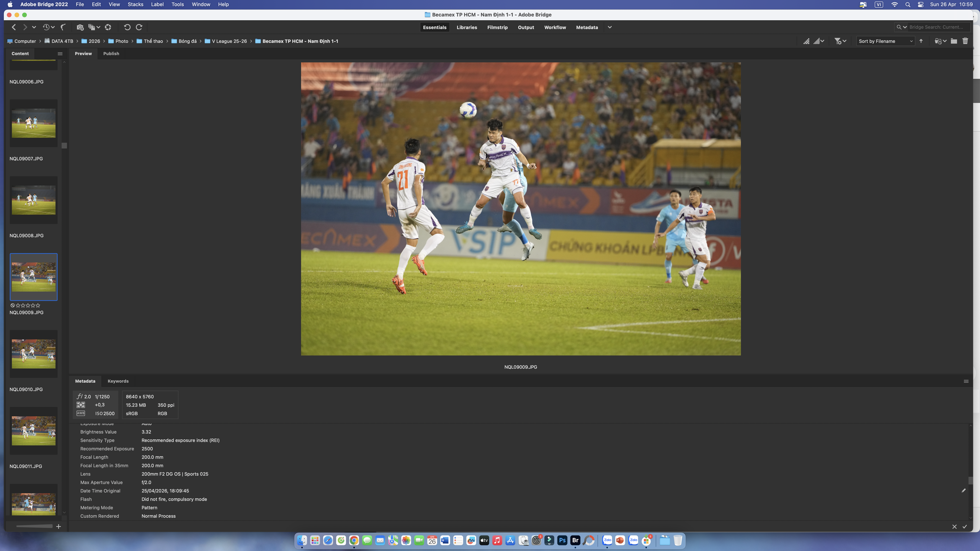Switch to the Keywords tab
This screenshot has width=980, height=551.
(x=118, y=381)
